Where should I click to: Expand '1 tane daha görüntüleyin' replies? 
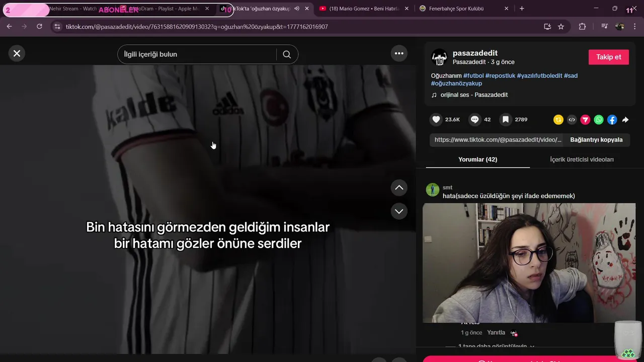(x=496, y=346)
